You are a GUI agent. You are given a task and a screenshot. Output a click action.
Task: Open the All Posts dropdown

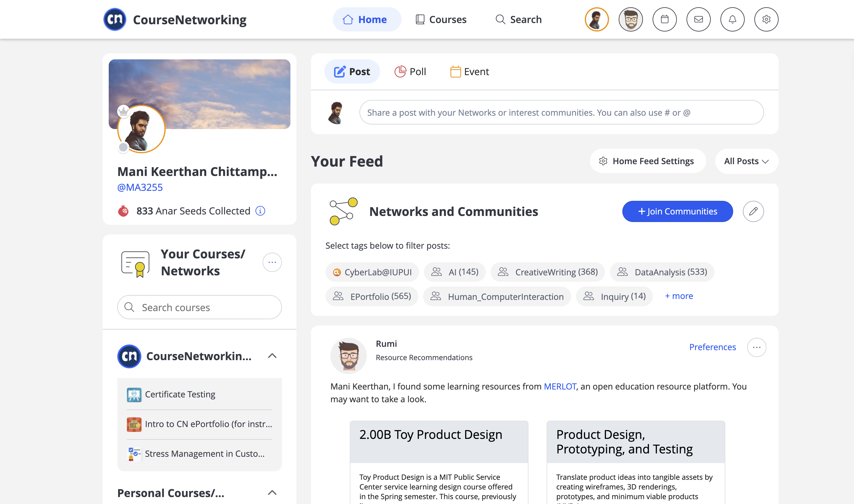(747, 161)
